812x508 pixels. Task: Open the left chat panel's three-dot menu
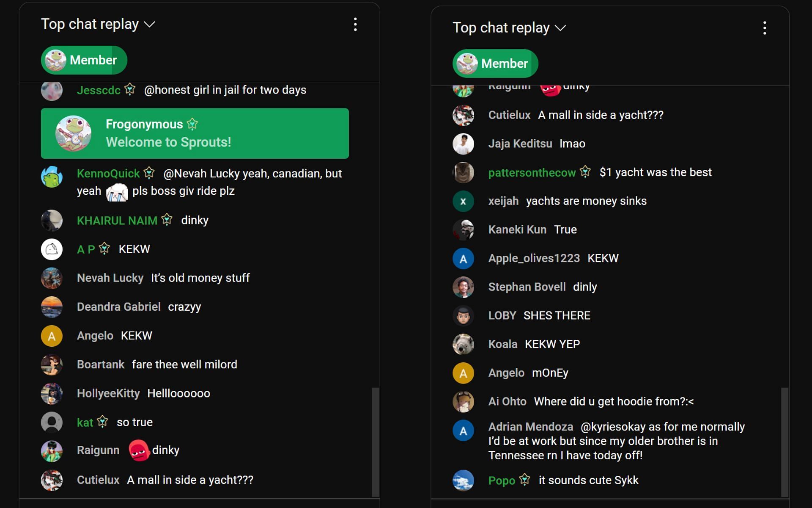(355, 25)
